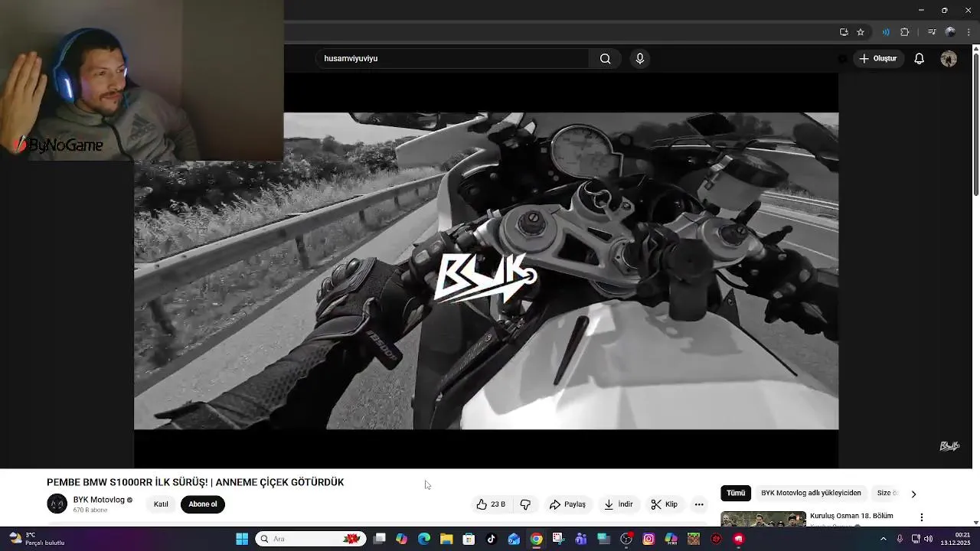Share the video via Paylaş button

click(x=567, y=504)
